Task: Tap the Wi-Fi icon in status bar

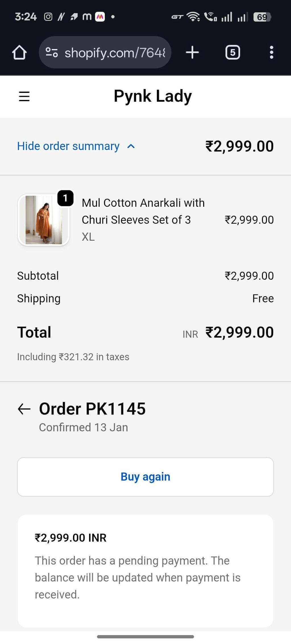Action: (x=193, y=17)
